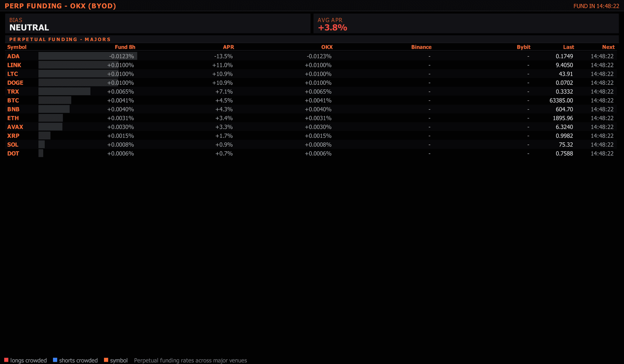
Task: Select the TRX symbol row
Action: click(x=311, y=91)
